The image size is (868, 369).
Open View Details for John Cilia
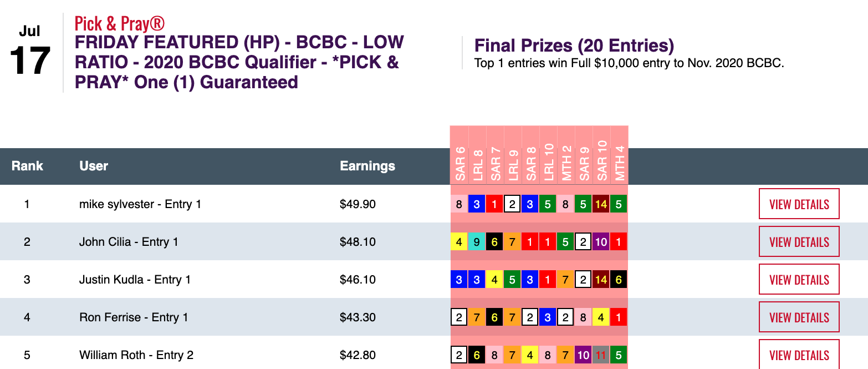tap(799, 242)
